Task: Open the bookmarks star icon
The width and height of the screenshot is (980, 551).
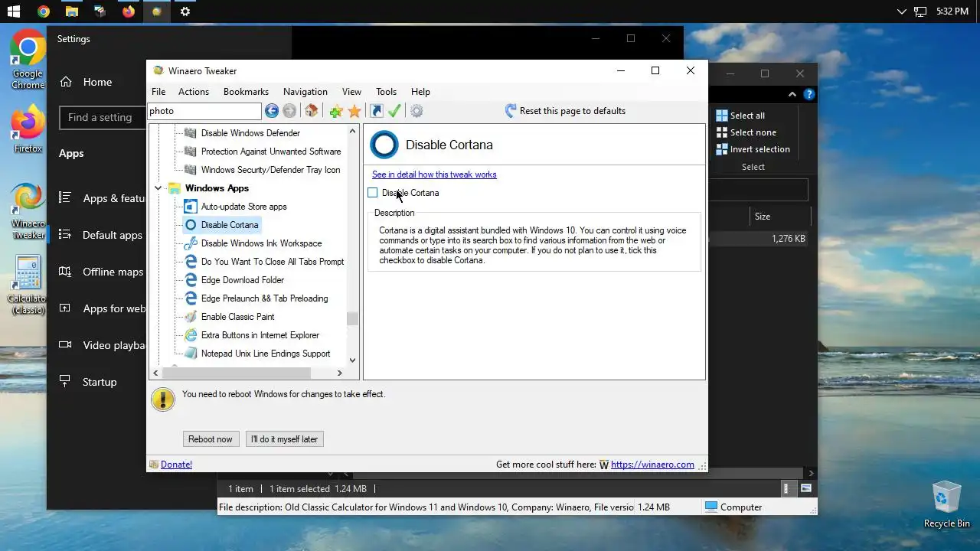Action: pyautogui.click(x=354, y=111)
